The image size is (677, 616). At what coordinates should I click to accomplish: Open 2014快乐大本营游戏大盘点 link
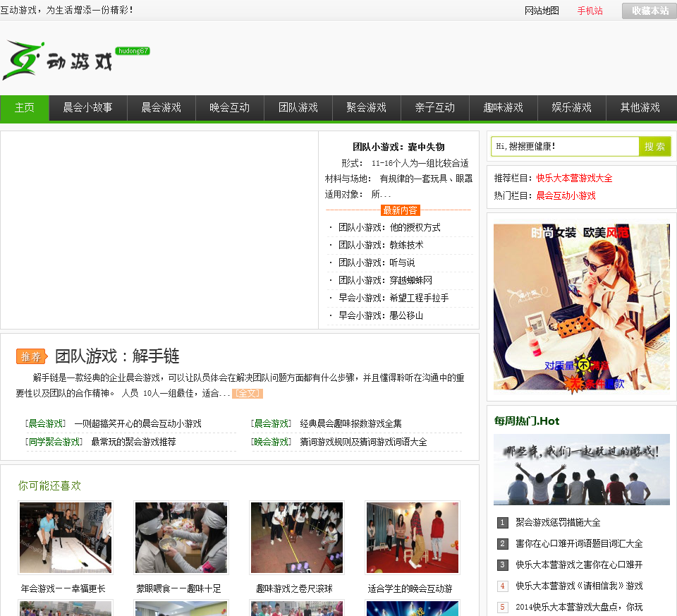pyautogui.click(x=579, y=608)
